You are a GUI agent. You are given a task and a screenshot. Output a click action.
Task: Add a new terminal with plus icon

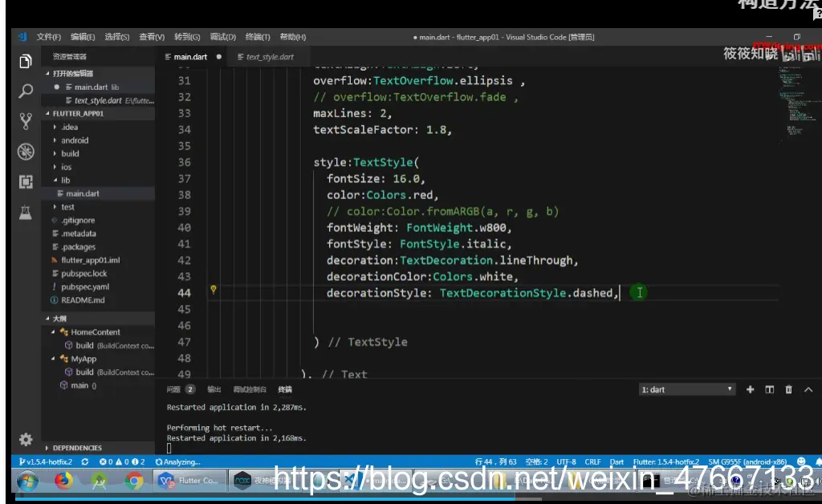coord(751,389)
